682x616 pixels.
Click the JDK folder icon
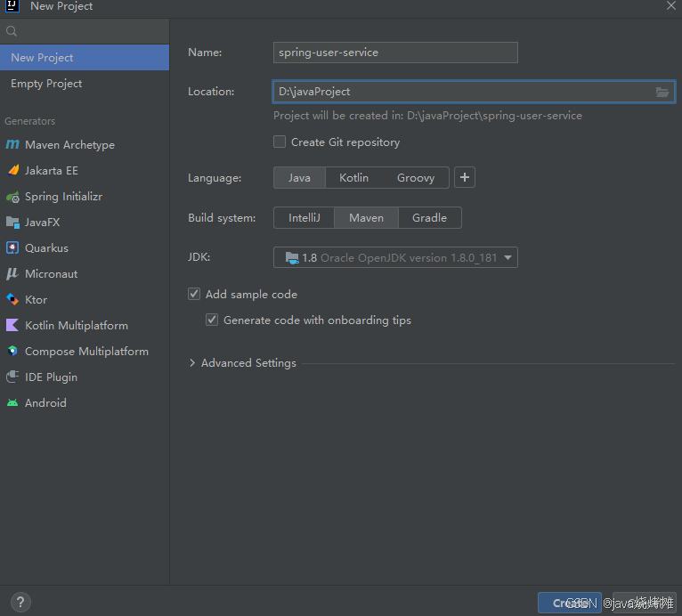coord(292,258)
